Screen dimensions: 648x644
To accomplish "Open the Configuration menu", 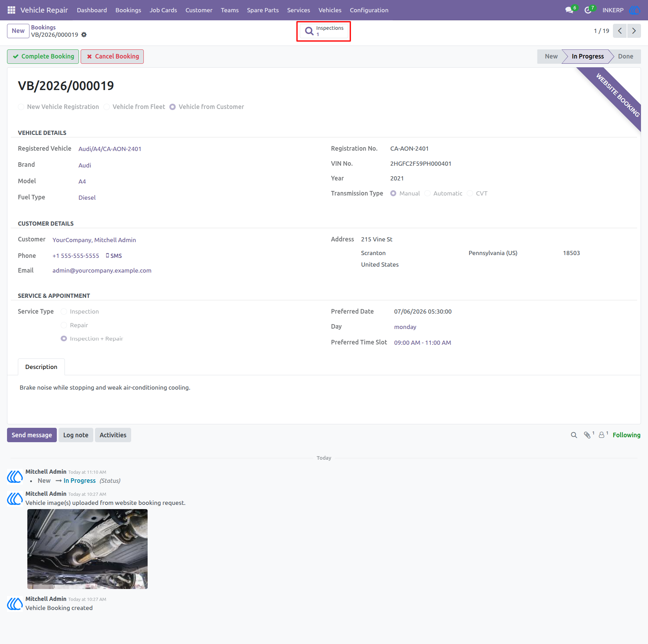I will (x=369, y=10).
